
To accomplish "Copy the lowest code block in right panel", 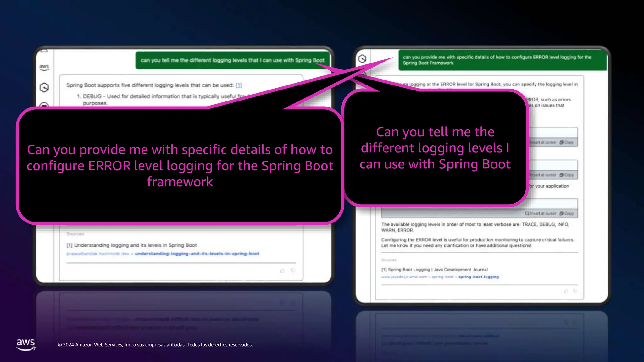I will pos(567,213).
